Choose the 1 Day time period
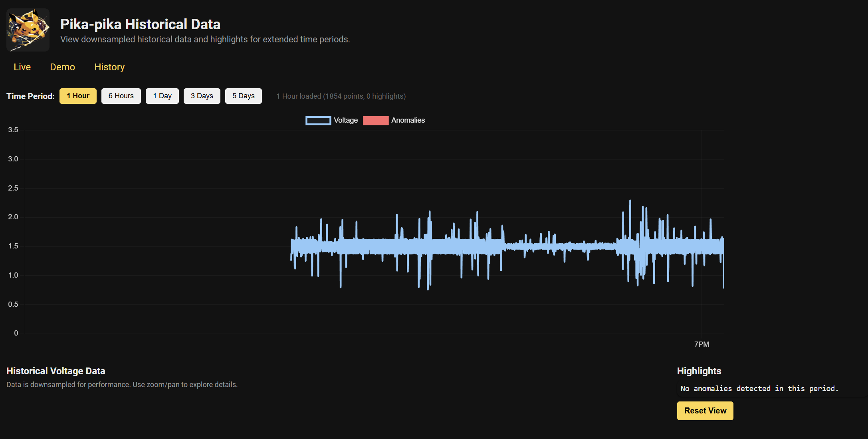Viewport: 868px width, 439px height. click(x=162, y=96)
